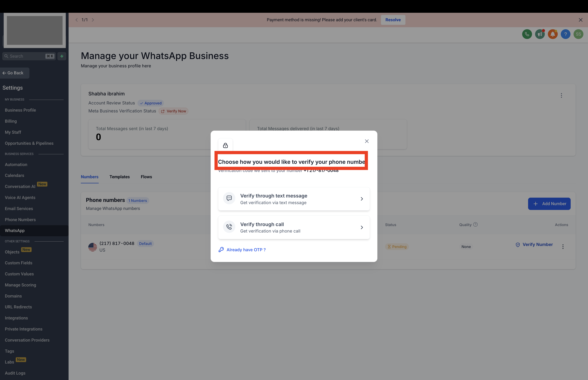588x380 pixels.
Task: Go to next notification banner arrow
Action: (93, 20)
